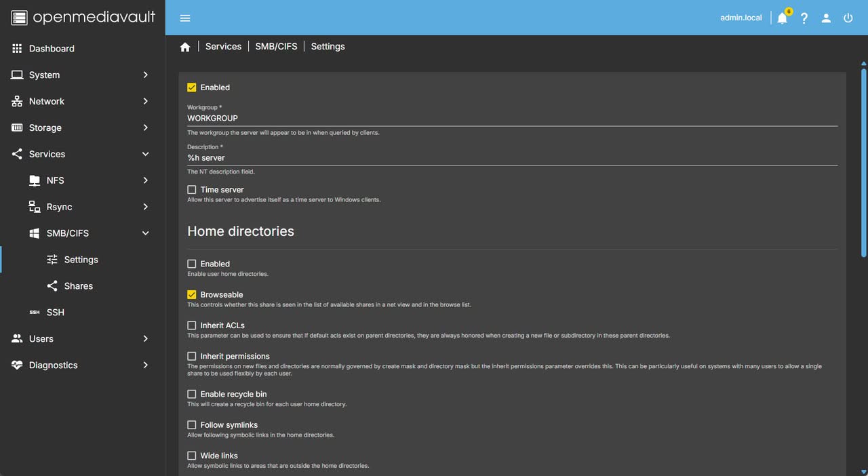Toggle the Browseable checkbox
Image resolution: width=868 pixels, height=476 pixels.
(x=192, y=295)
